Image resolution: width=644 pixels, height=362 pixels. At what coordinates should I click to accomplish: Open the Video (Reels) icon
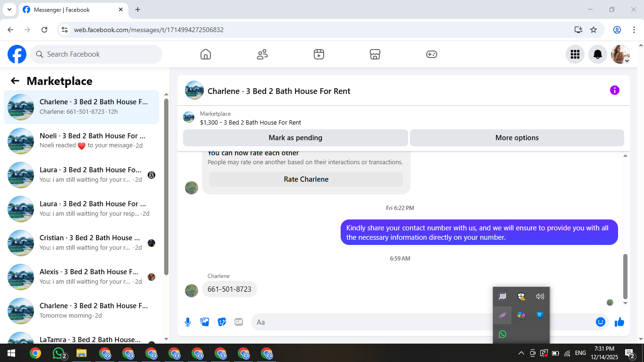pyautogui.click(x=319, y=54)
